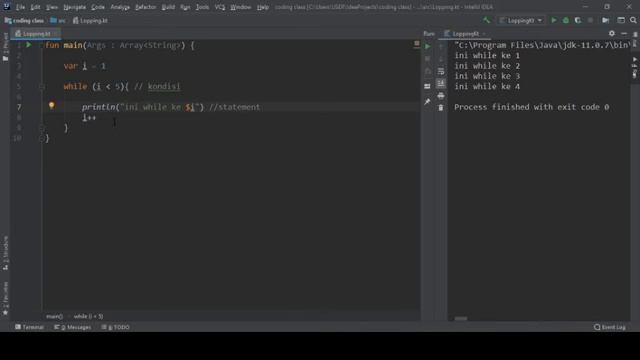Click the i++ statement

click(x=89, y=117)
